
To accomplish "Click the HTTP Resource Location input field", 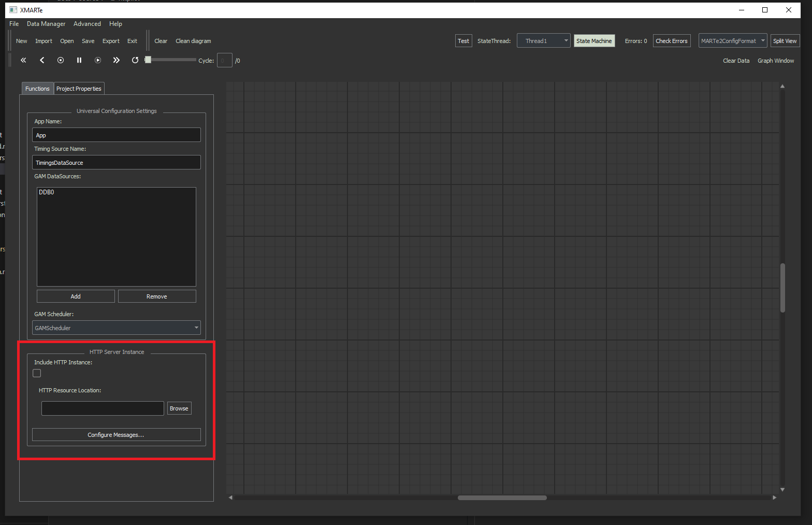I will pyautogui.click(x=103, y=408).
